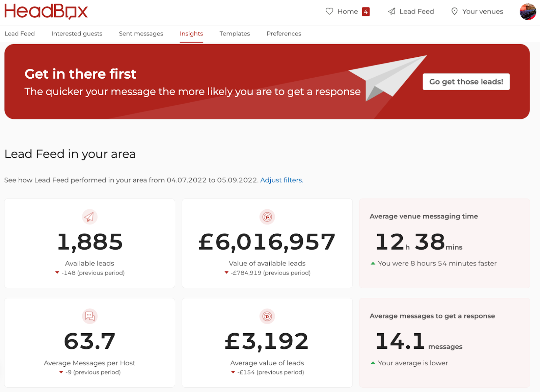Click the Average Messages per Host label

tap(89, 363)
